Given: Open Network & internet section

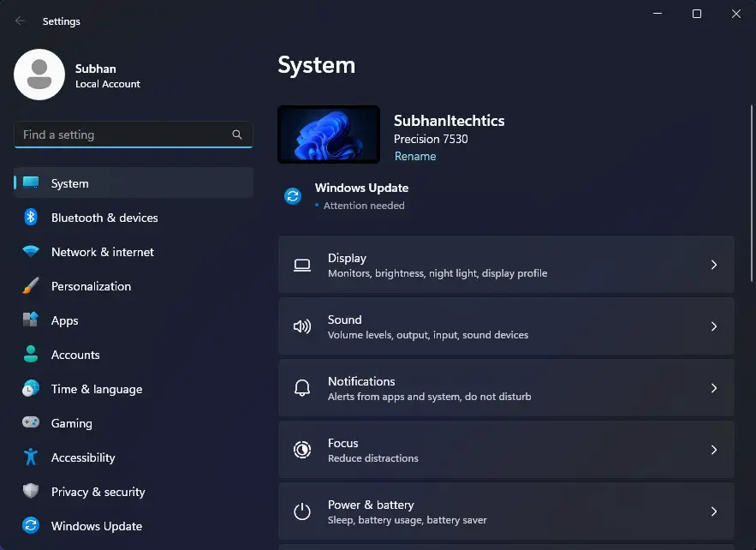Looking at the screenshot, I should click(134, 251).
